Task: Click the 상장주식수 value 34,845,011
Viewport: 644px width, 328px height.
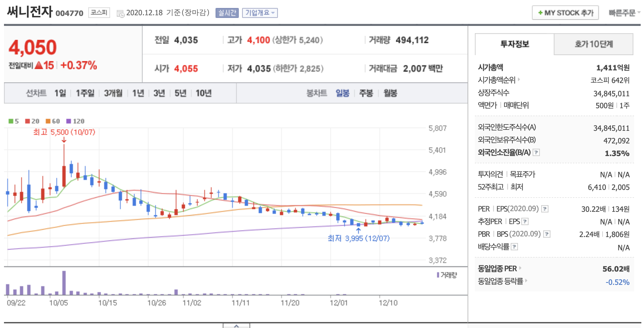Action: click(612, 94)
